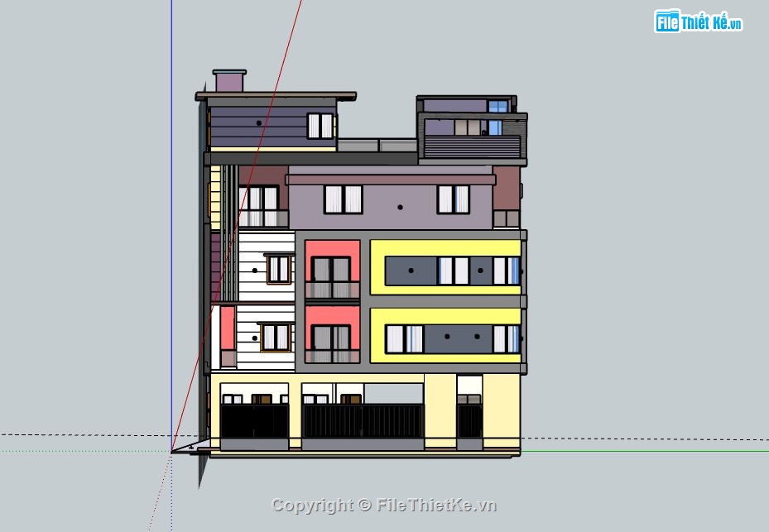Select the upper yellow facade panel

tap(445, 267)
